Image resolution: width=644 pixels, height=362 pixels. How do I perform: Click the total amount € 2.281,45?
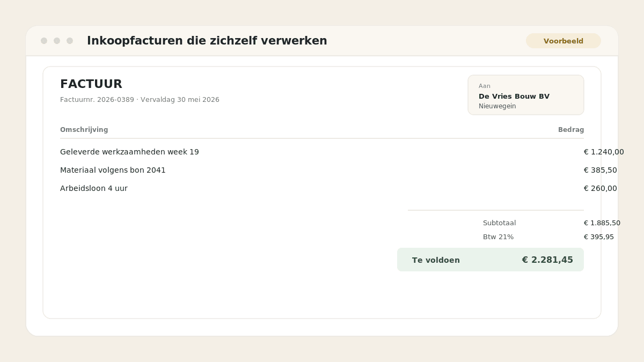547,260
